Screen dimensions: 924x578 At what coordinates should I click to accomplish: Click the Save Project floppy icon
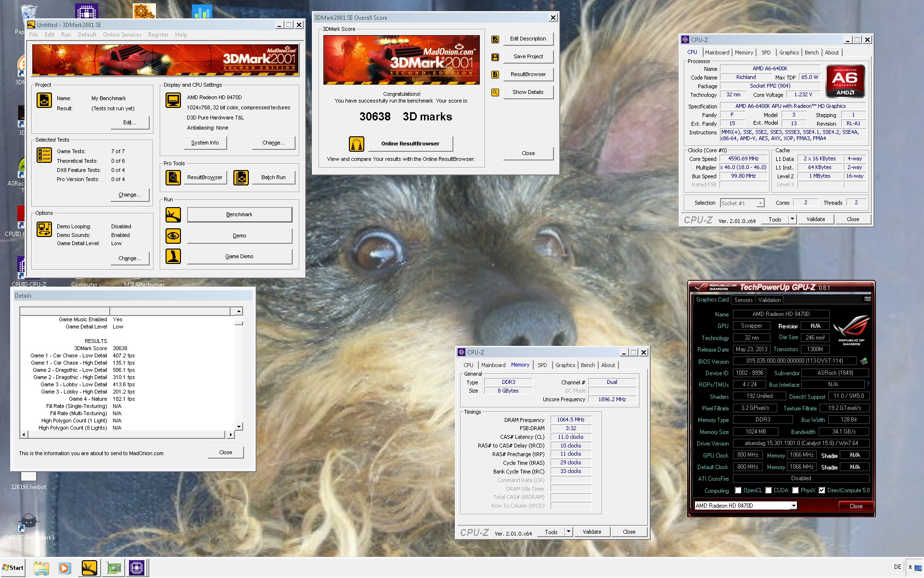pyautogui.click(x=495, y=57)
